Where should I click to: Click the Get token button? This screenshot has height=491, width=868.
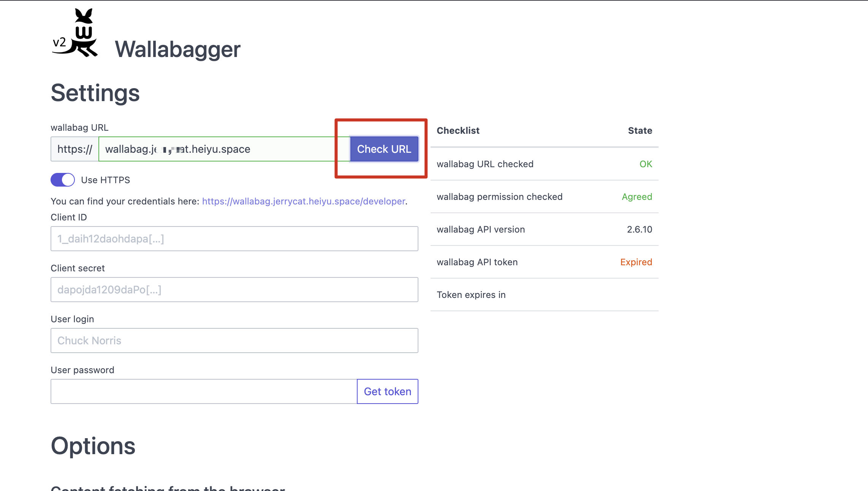click(388, 391)
